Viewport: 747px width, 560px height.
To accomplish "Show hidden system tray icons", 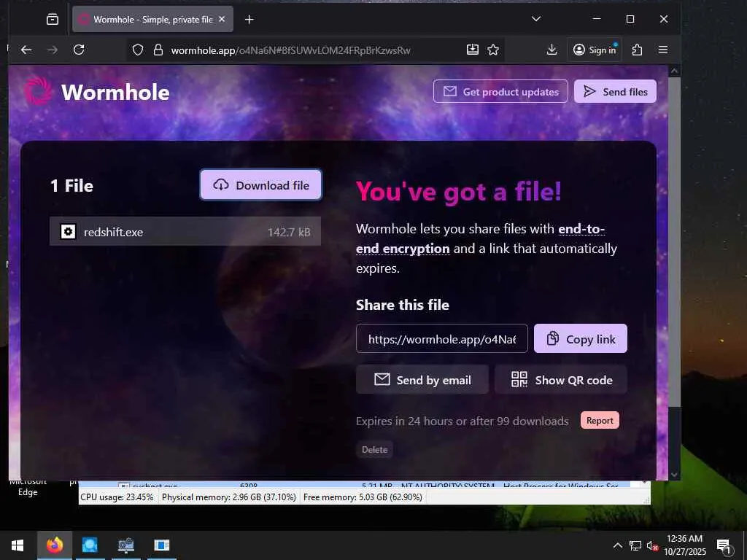I will coord(617,545).
